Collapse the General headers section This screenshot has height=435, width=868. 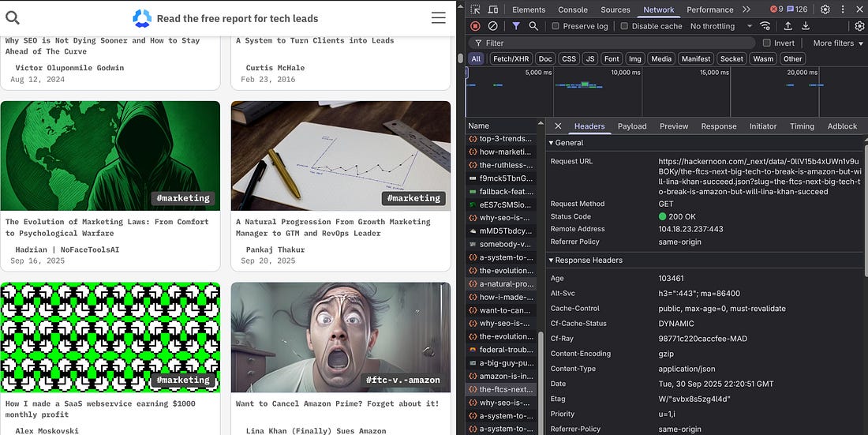(x=566, y=142)
